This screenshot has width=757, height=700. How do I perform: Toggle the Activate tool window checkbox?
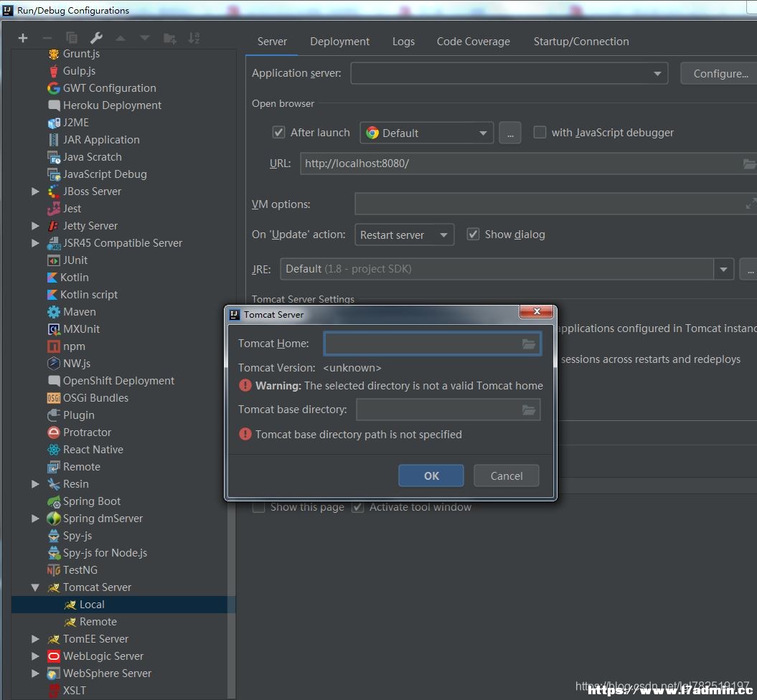tap(357, 507)
